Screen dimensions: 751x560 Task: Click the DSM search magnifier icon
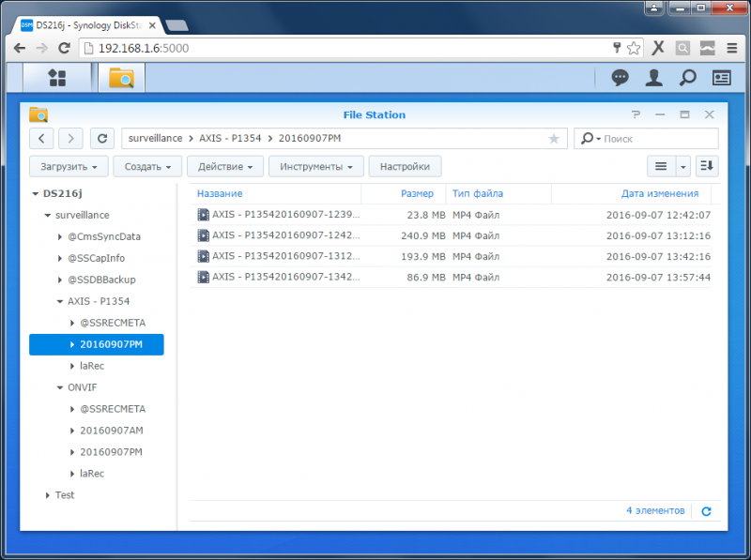click(688, 78)
